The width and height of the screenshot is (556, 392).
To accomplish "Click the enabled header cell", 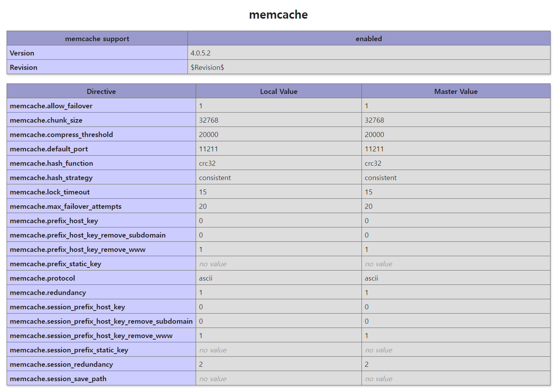I will (369, 38).
